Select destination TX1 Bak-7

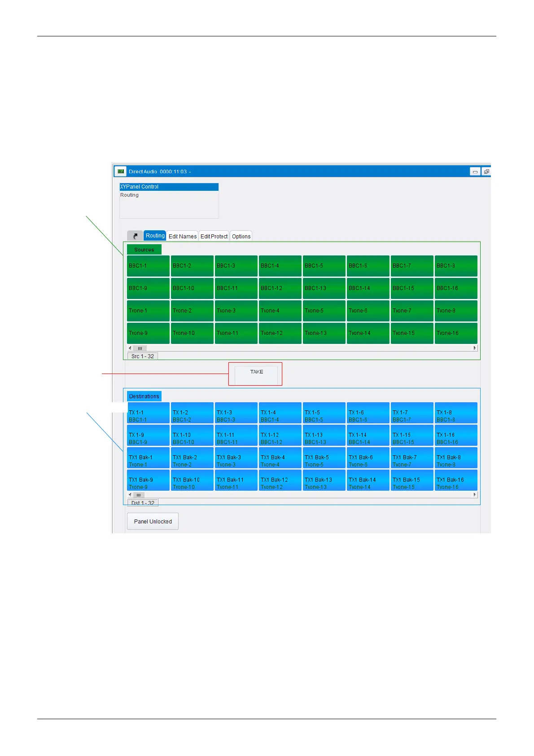[412, 458]
